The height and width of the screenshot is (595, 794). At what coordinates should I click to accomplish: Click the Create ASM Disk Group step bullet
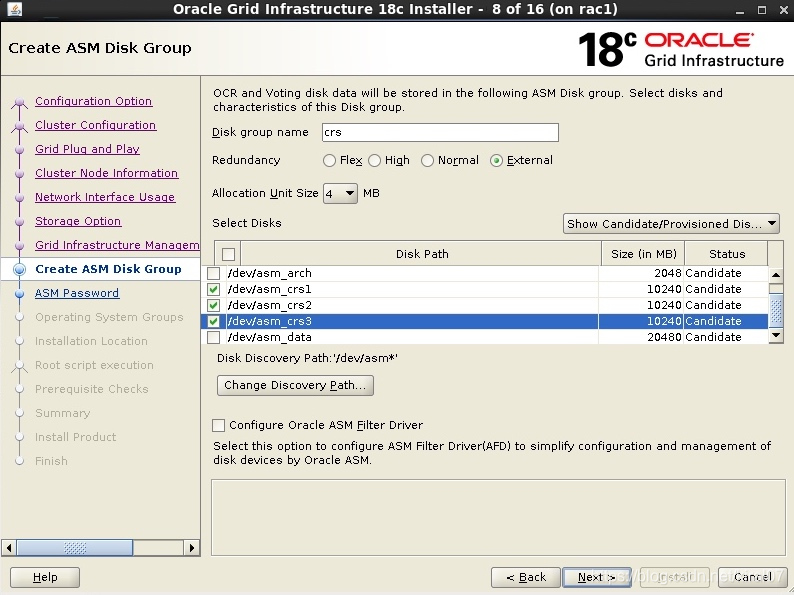click(x=19, y=269)
